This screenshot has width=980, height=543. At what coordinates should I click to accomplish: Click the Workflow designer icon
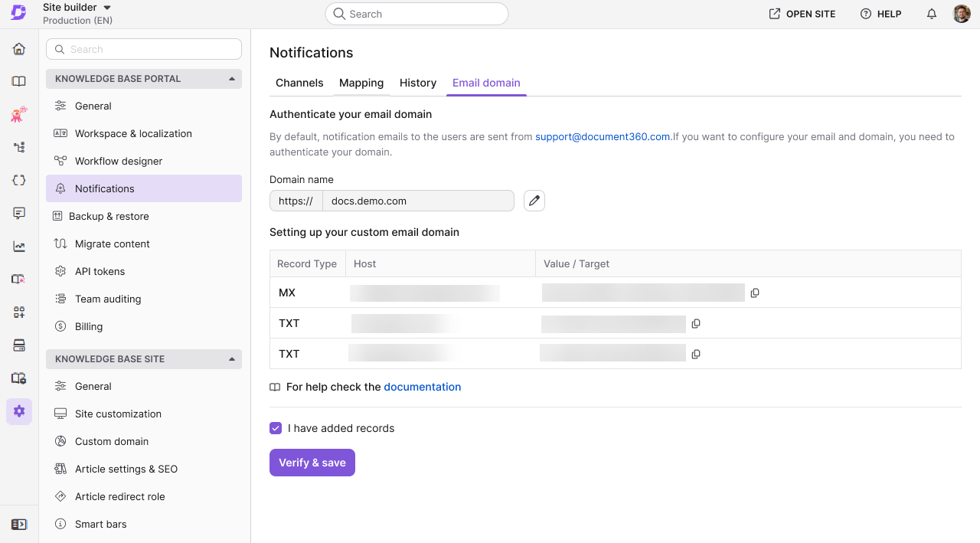(x=60, y=161)
